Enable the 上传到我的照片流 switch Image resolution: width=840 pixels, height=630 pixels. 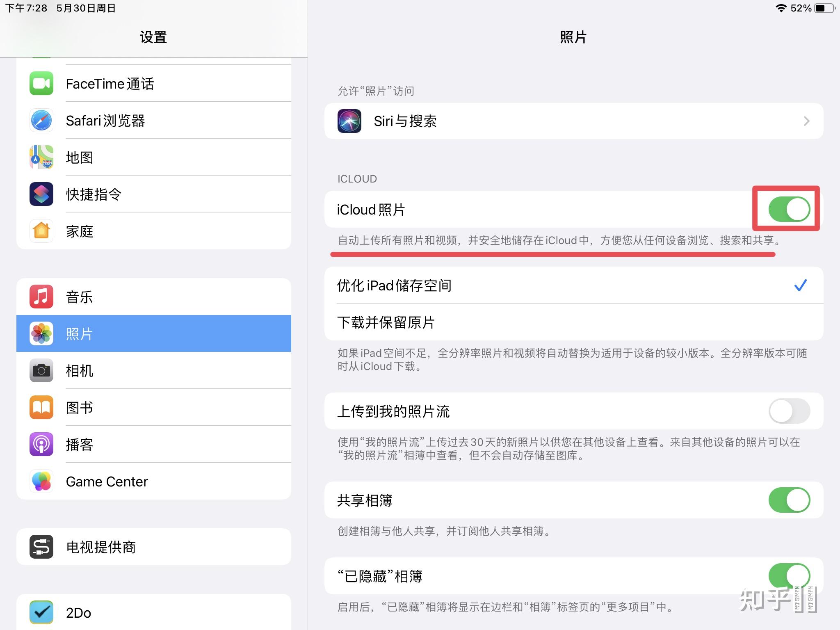[789, 411]
